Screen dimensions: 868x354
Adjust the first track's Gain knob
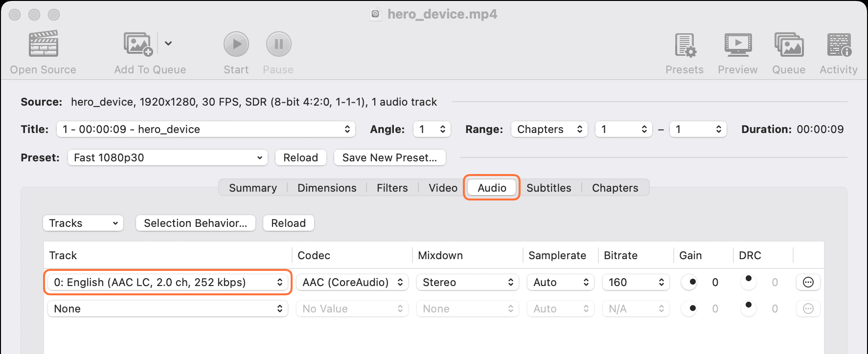point(689,282)
